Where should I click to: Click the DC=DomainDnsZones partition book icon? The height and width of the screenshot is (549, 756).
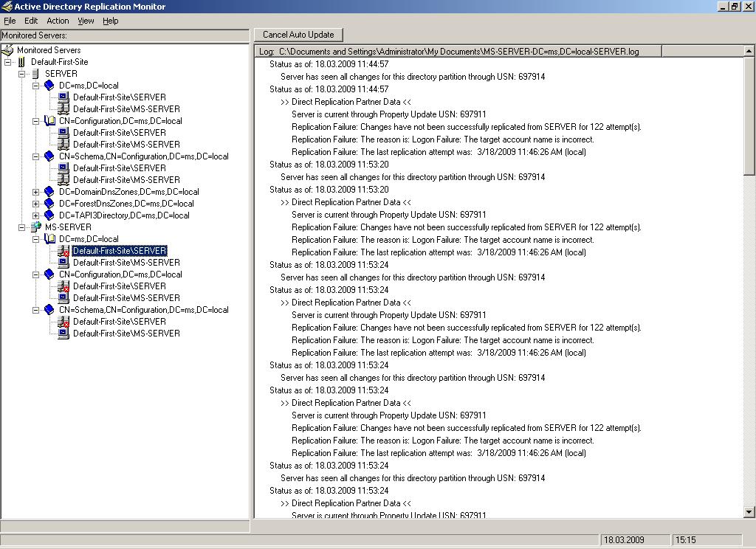49,192
